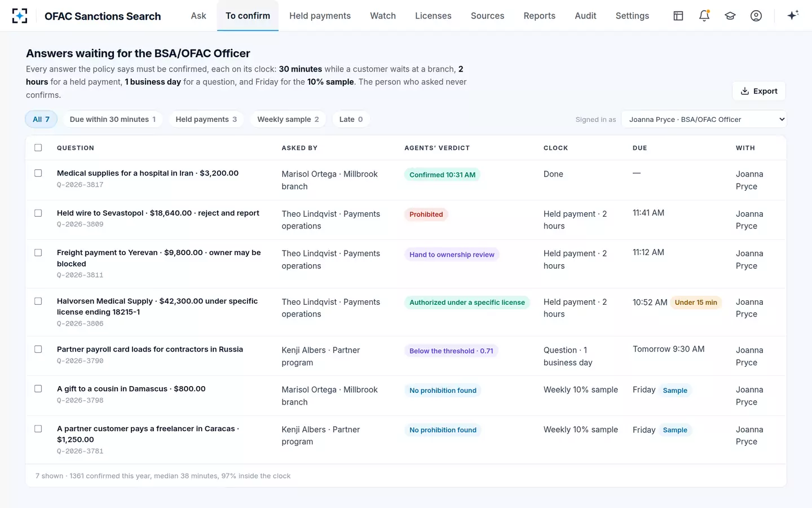The height and width of the screenshot is (508, 812).
Task: Go to the Audit tab
Action: [585, 16]
